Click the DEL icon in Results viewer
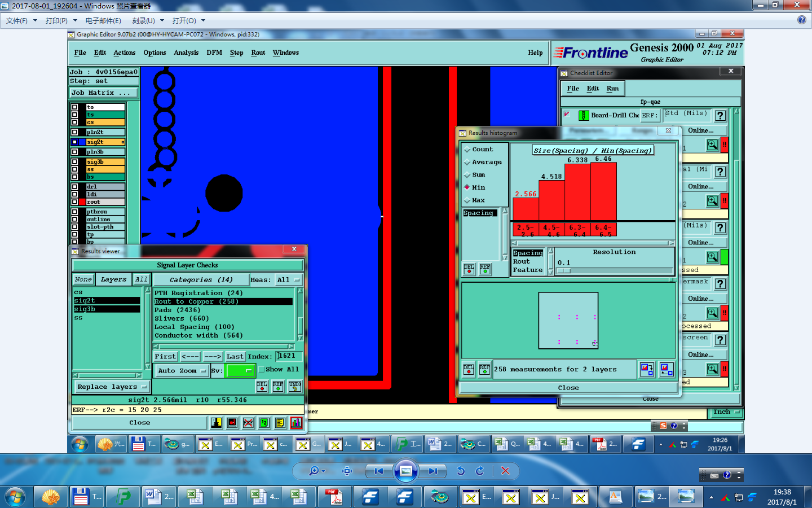812x508 pixels. (262, 386)
